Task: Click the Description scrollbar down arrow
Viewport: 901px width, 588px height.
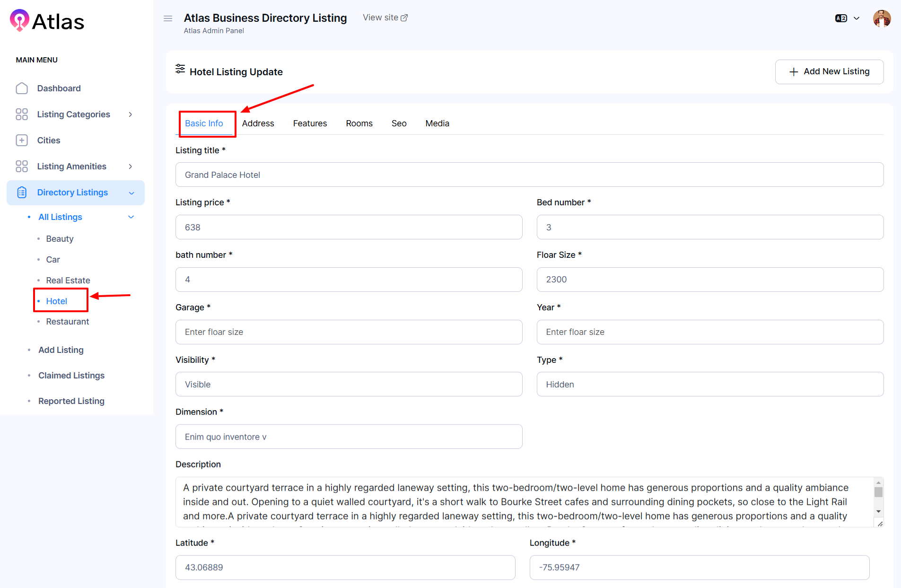Action: point(878,511)
